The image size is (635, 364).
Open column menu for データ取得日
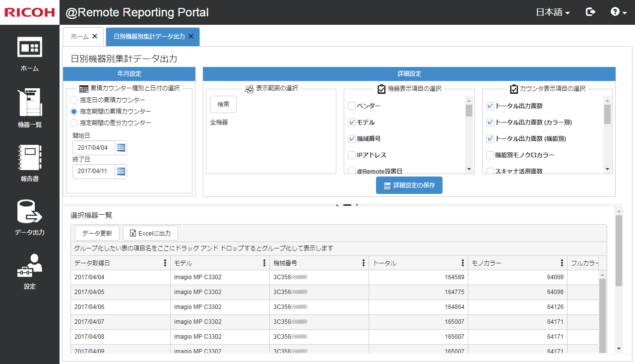point(165,263)
